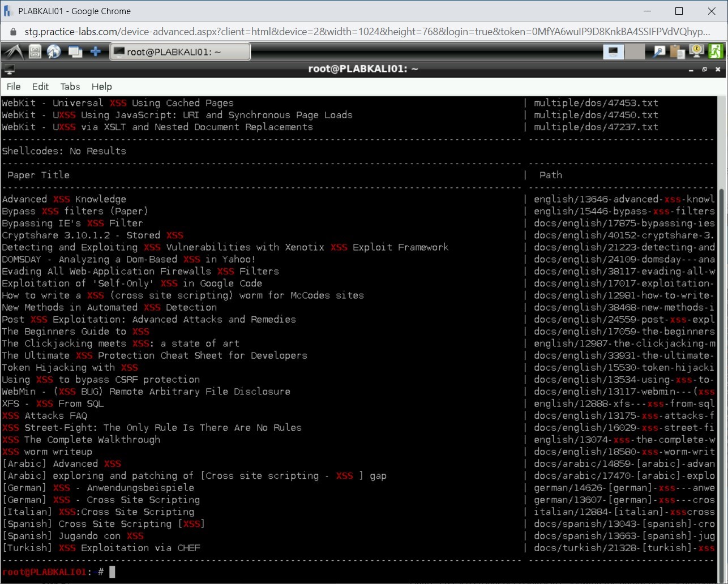This screenshot has width=728, height=584.
Task: Click the blue plus launcher icon
Action: [x=96, y=52]
